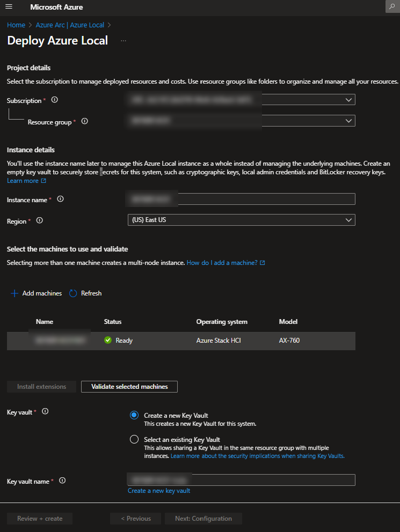This screenshot has height=532, width=400.
Task: Focus the Key vault name input field
Action: (x=242, y=480)
